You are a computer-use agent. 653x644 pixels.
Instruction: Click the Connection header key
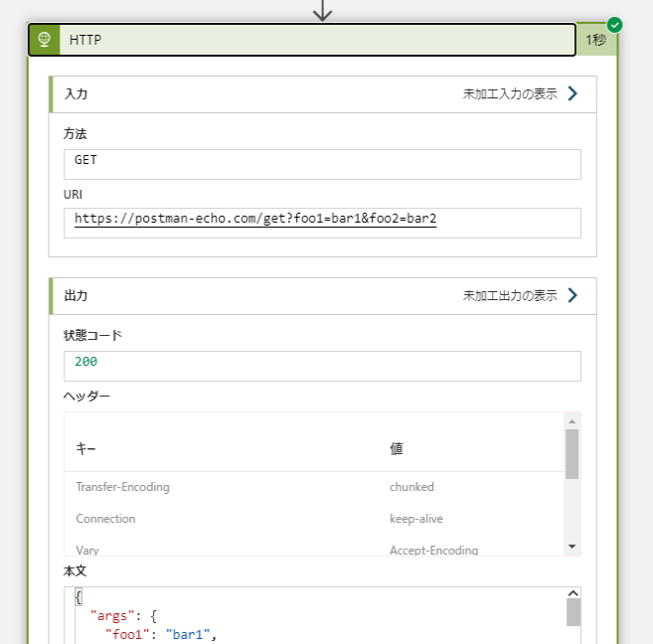click(x=105, y=519)
